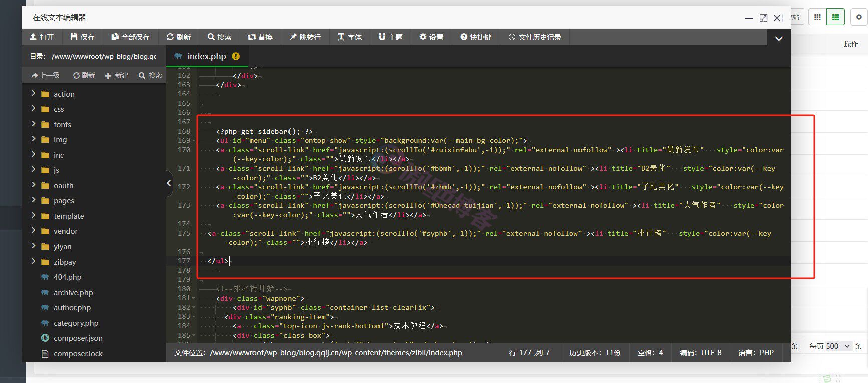This screenshot has height=383, width=868.
Task: Switch background page to grid view icon
Action: [817, 17]
